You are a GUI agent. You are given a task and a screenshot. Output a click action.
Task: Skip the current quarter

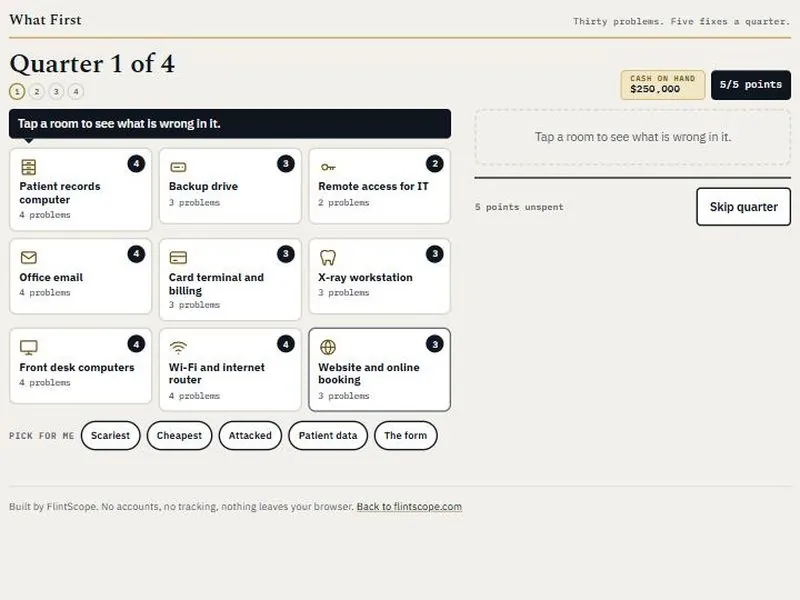coord(743,207)
